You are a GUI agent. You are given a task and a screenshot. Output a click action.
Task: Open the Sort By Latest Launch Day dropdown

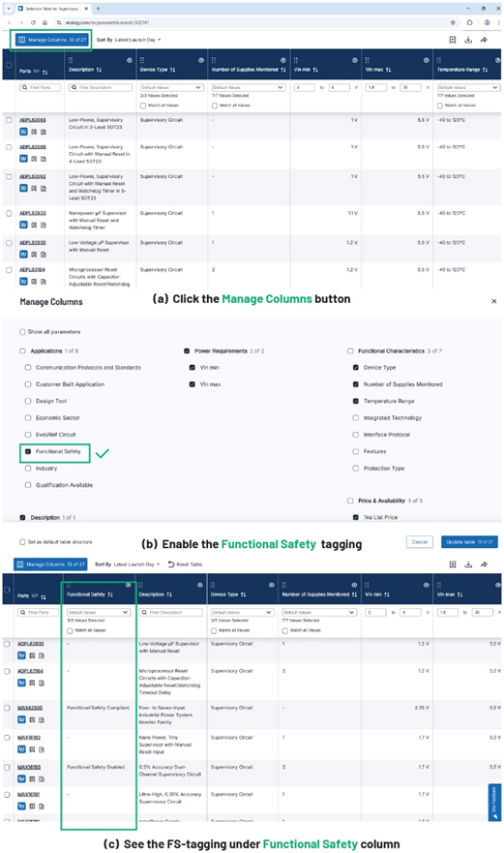point(129,40)
